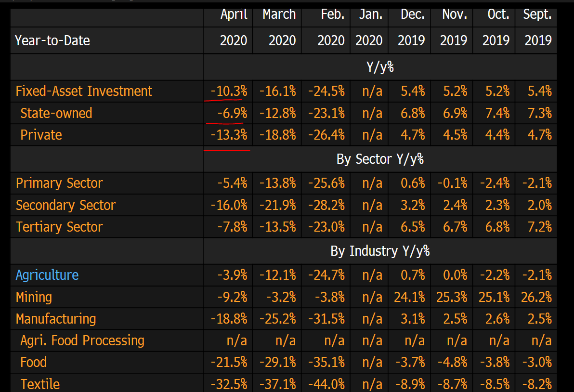Click Textile April value -32.5%
Screen dimensions: 574x392
click(229, 384)
